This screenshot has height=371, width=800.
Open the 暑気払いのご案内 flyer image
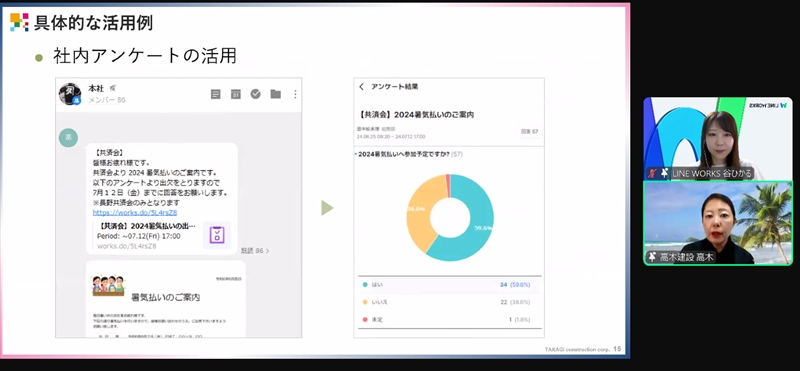pyautogui.click(x=166, y=300)
